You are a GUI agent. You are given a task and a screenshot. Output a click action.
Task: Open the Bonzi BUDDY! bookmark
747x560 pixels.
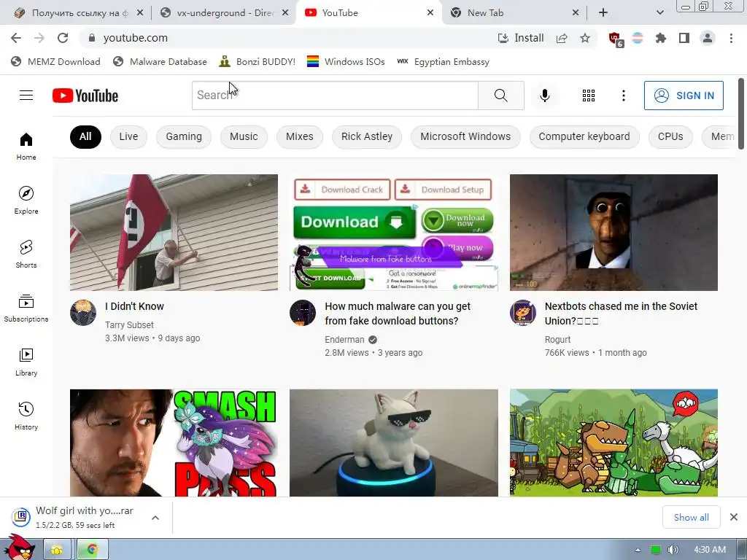[x=258, y=61]
